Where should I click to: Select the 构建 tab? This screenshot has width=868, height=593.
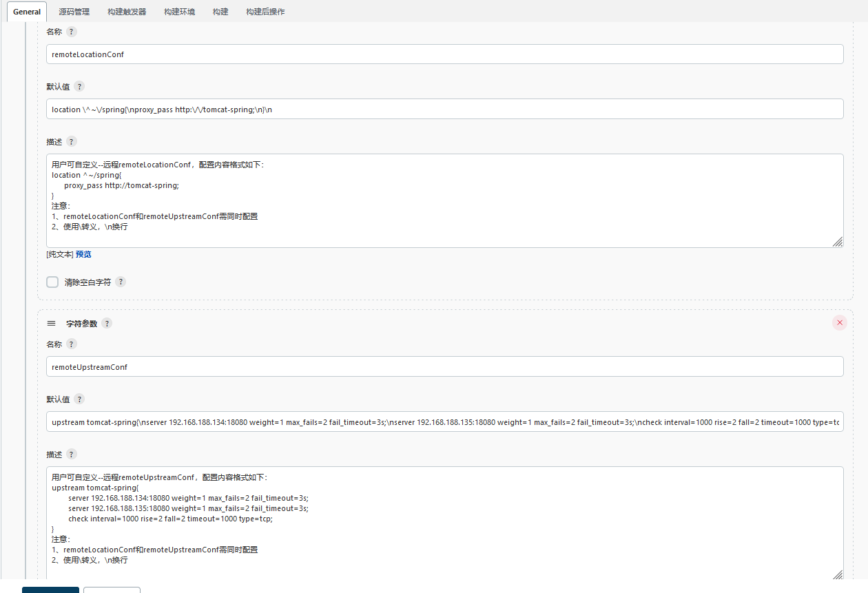pos(220,12)
